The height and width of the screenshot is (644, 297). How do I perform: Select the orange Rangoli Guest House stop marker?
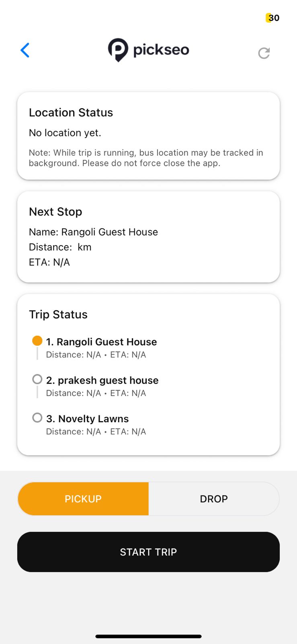click(x=37, y=341)
